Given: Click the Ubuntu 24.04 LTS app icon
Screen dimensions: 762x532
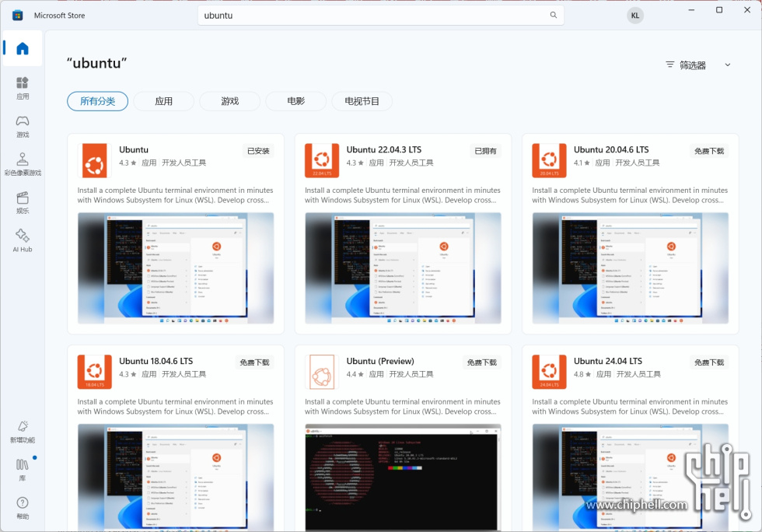Looking at the screenshot, I should 549,372.
